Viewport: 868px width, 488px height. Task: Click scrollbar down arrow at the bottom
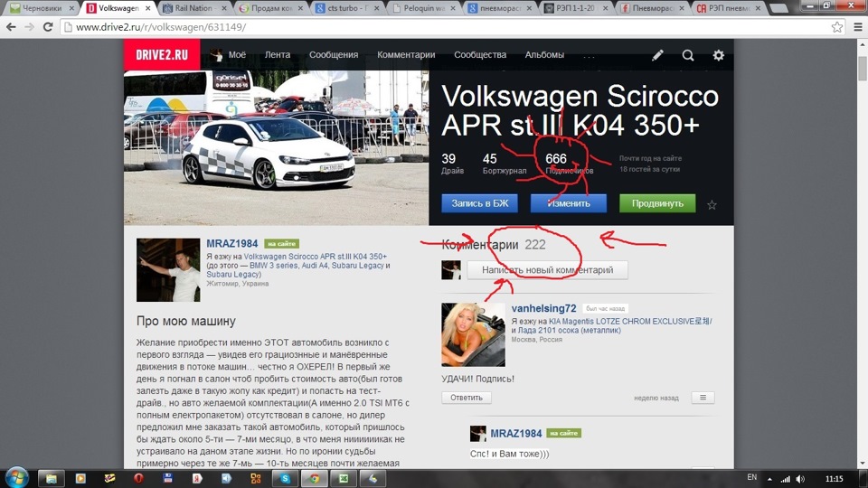pos(863,464)
